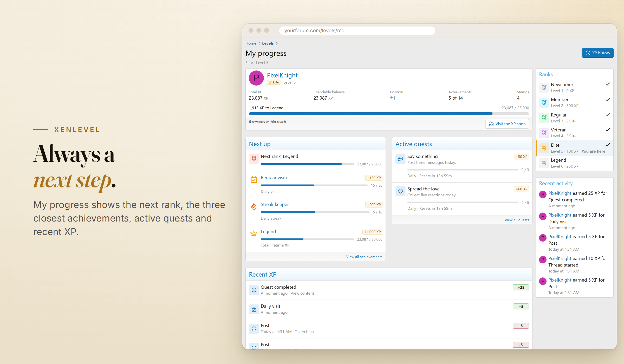
Task: Click the PixelKnight profile avatar
Action: 256,78
